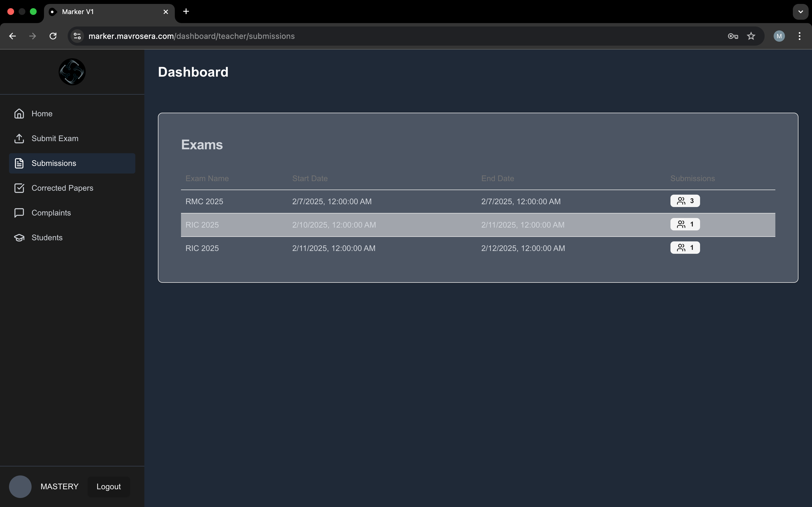Open the tab search chevron dropdown

[x=801, y=12]
